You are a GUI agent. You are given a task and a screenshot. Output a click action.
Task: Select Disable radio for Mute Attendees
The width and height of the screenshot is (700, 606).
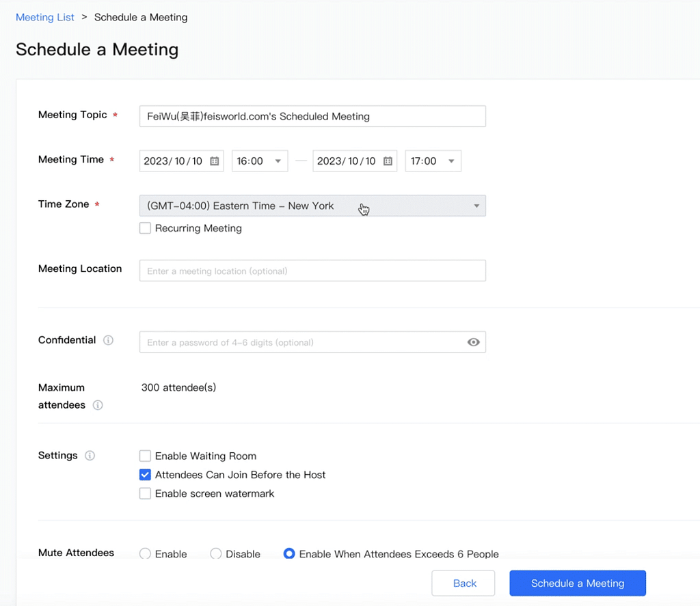(x=216, y=554)
